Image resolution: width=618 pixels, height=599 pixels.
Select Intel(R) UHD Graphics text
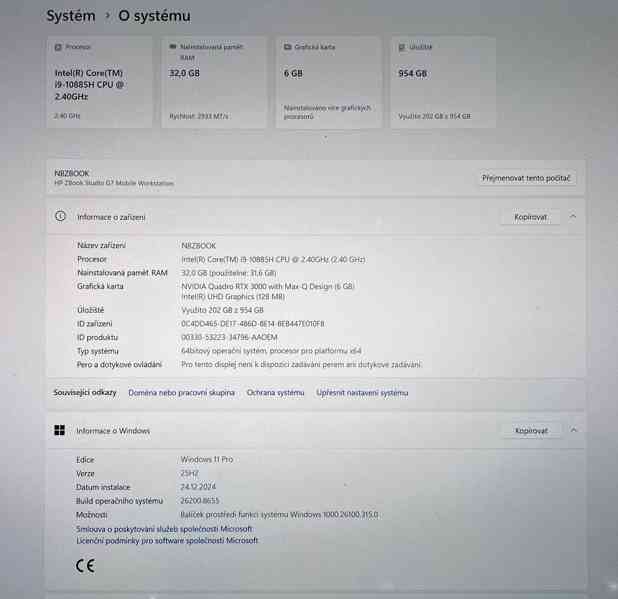pyautogui.click(x=233, y=297)
